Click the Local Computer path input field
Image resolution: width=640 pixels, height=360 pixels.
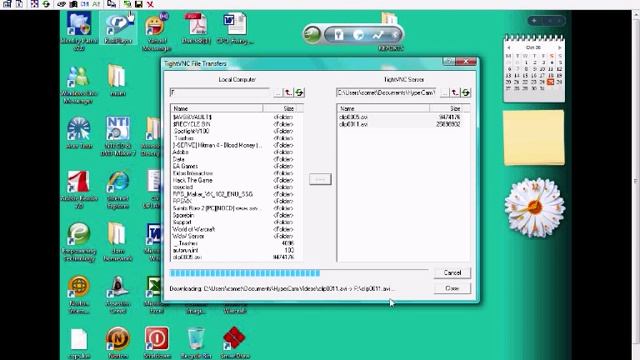tap(220, 93)
